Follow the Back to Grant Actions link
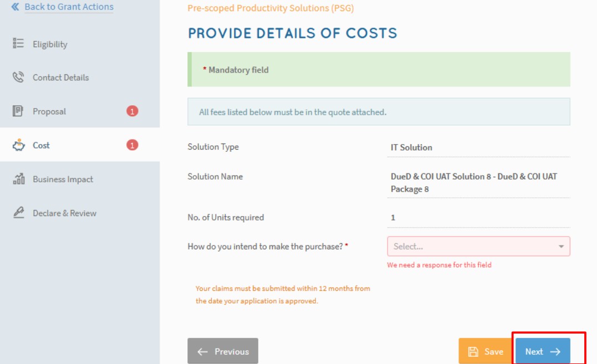Viewport: 597px width, 364px height. 69,7
